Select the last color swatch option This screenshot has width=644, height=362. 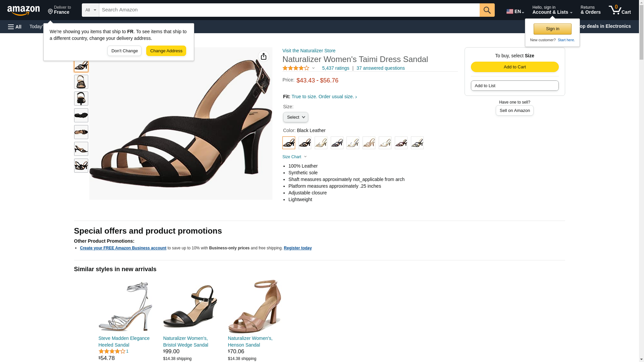[417, 143]
